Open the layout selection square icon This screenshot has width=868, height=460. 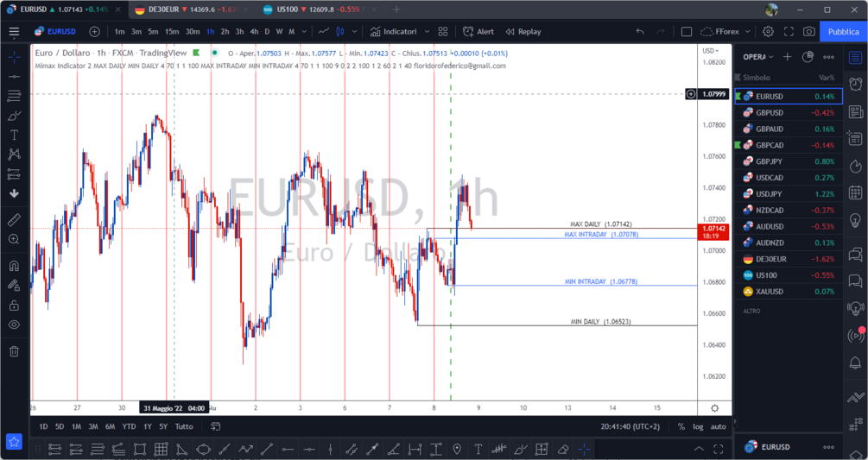click(687, 32)
